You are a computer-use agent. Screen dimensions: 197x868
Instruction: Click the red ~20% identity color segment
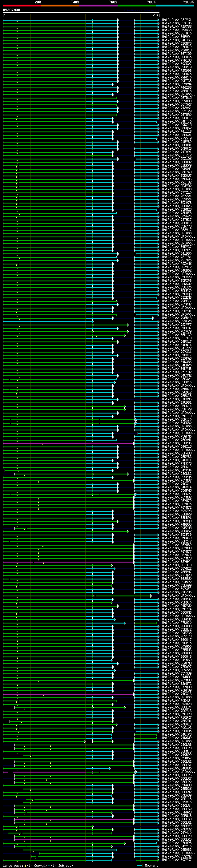tap(22, 6)
